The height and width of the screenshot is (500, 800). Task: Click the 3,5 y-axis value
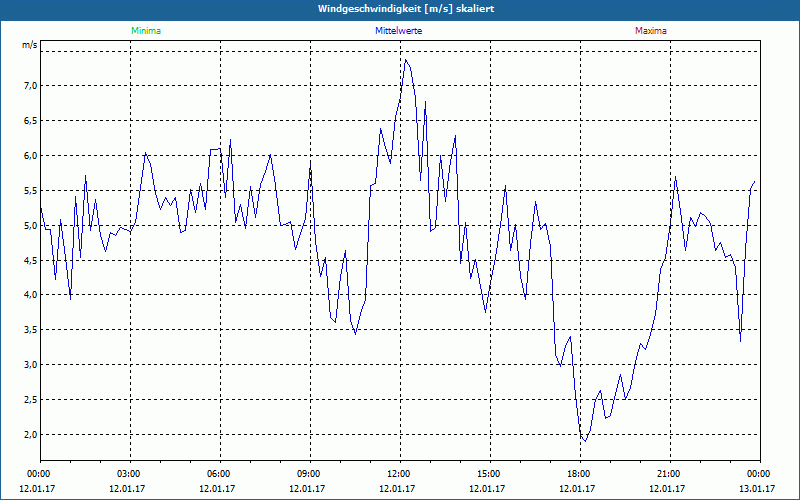(31, 330)
